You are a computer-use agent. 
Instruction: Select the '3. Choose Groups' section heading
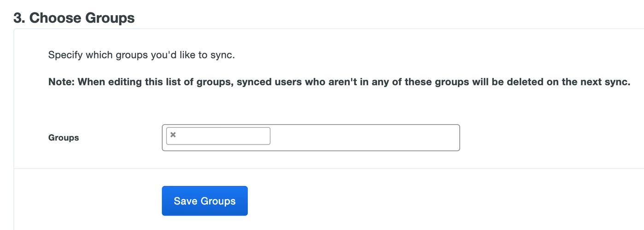pyautogui.click(x=74, y=18)
